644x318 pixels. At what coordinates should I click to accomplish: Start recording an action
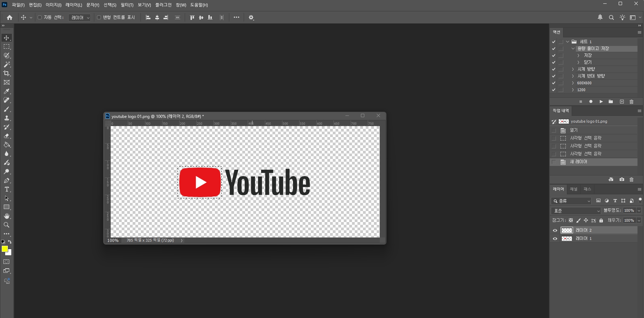click(591, 102)
